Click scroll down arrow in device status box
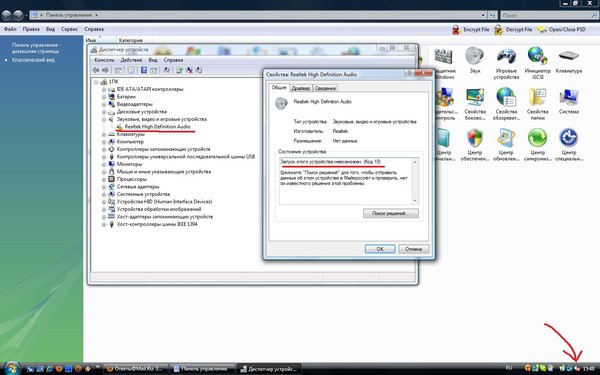The image size is (600, 375). pyautogui.click(x=415, y=201)
